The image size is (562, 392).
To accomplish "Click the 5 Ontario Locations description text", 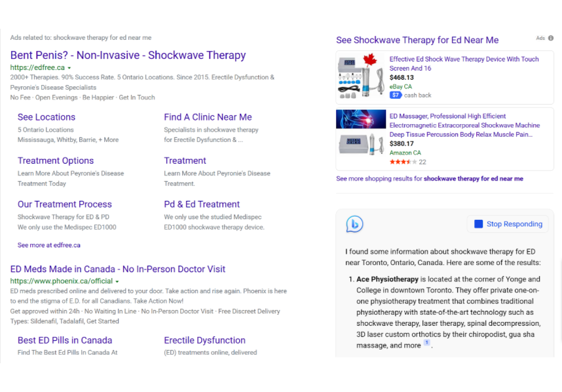I will (x=45, y=130).
